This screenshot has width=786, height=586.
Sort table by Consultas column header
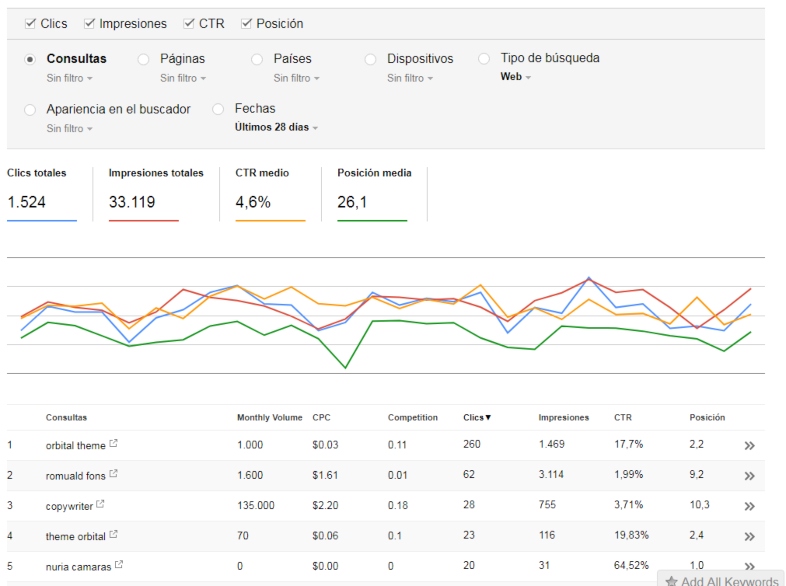pyautogui.click(x=66, y=418)
